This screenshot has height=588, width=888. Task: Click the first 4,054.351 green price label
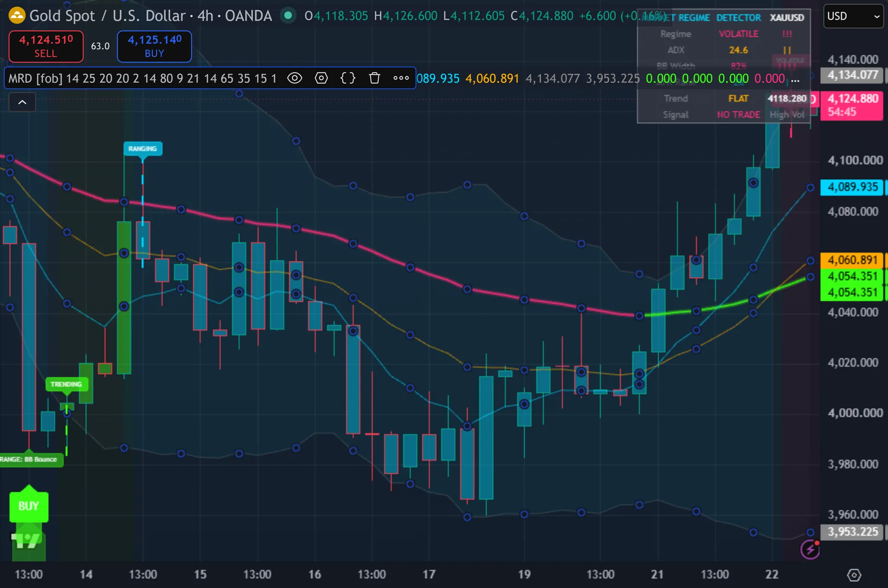pos(852,276)
